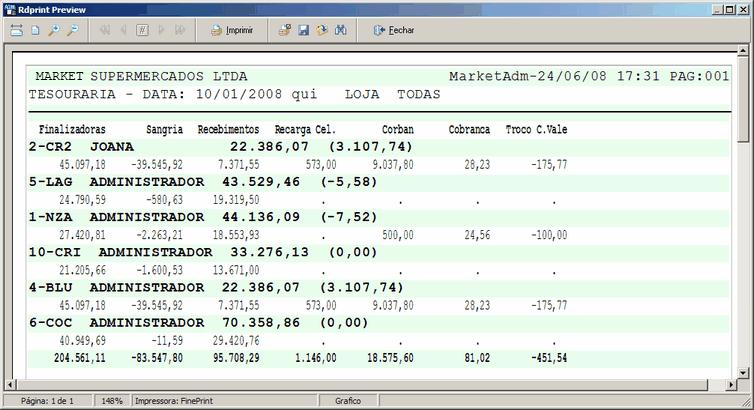Viewport: 754px width, 410px height.
Task: Click the vertical scrollbar thumb
Action: click(x=743, y=99)
